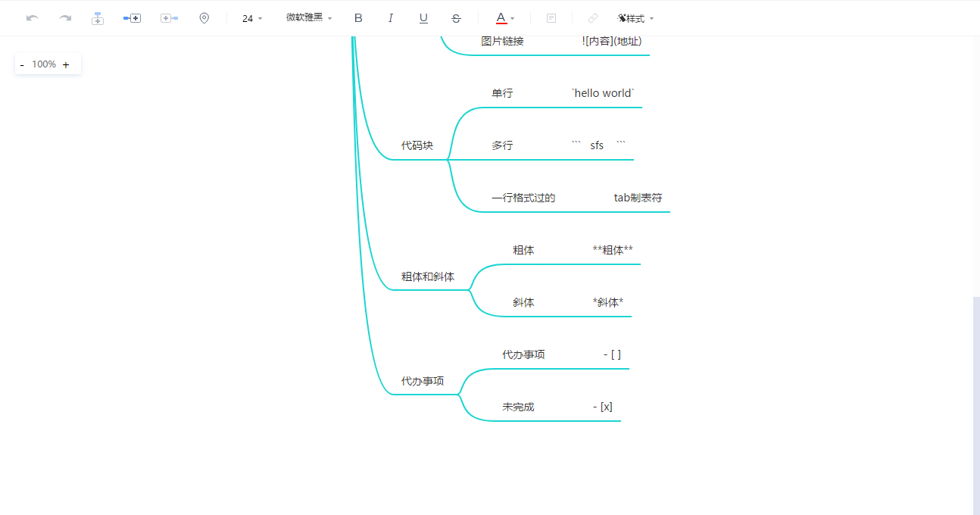
Task: Select the tab制表符 node
Action: (638, 198)
